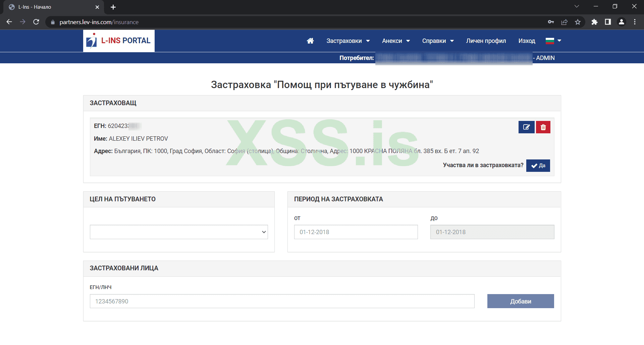Open Личен профил page
Screen dimensions: 644x345
[x=486, y=41]
